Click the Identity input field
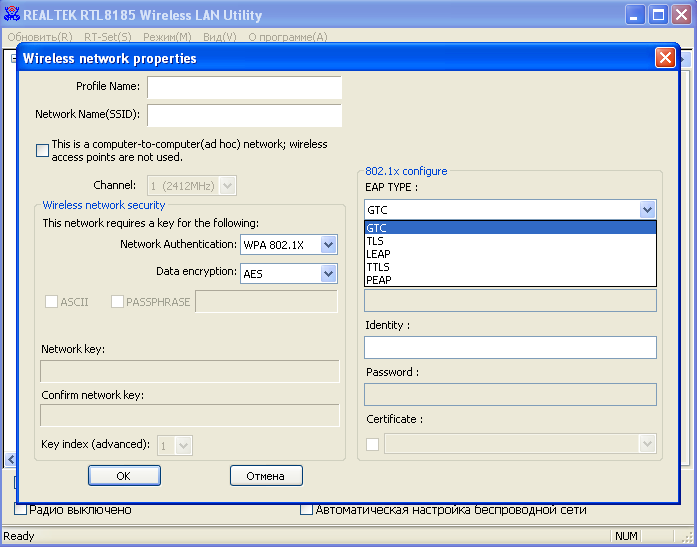Image resolution: width=697 pixels, height=547 pixels. click(x=510, y=347)
